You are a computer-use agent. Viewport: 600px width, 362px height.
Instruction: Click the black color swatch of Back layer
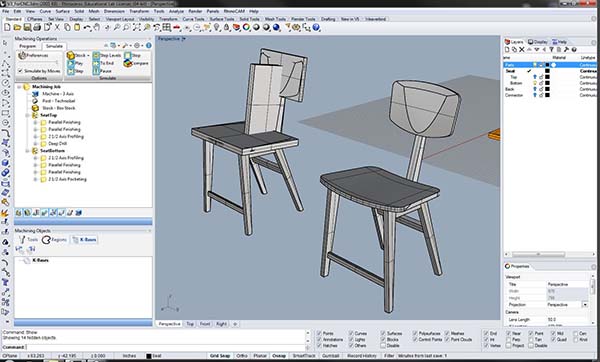[547, 89]
